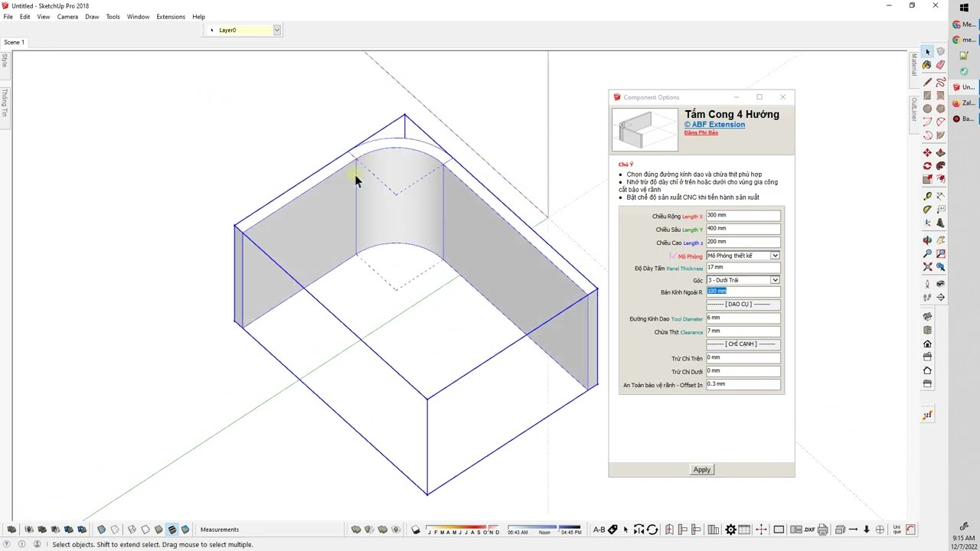
Task: Select the Zoom magnifier tool
Action: (x=927, y=253)
